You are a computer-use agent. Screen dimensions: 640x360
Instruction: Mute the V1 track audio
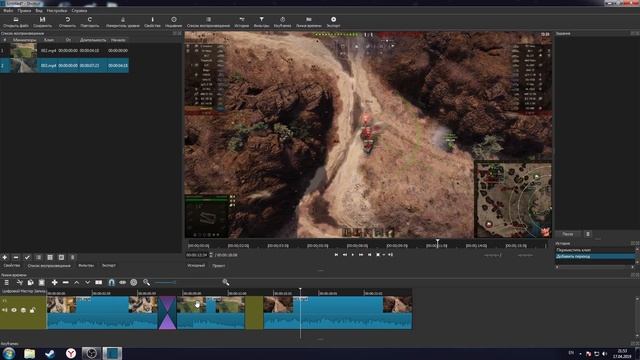coord(5,310)
